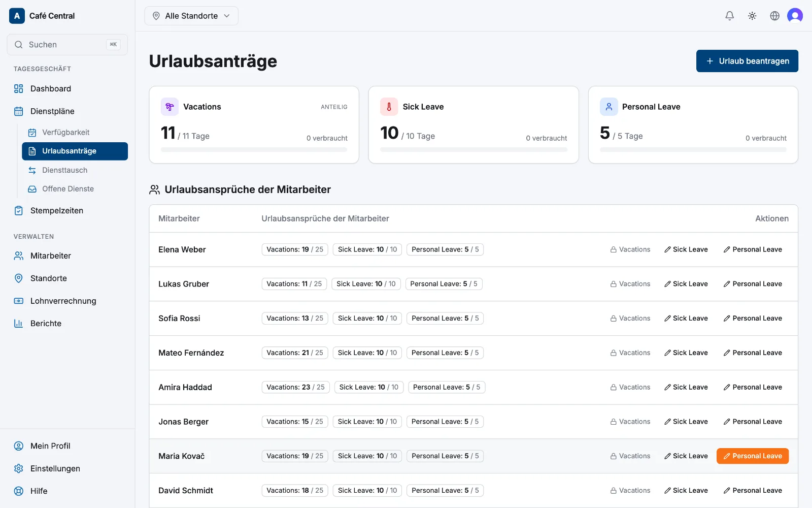Click the Aktionen column header
Viewport: 812px width, 508px height.
point(772,218)
